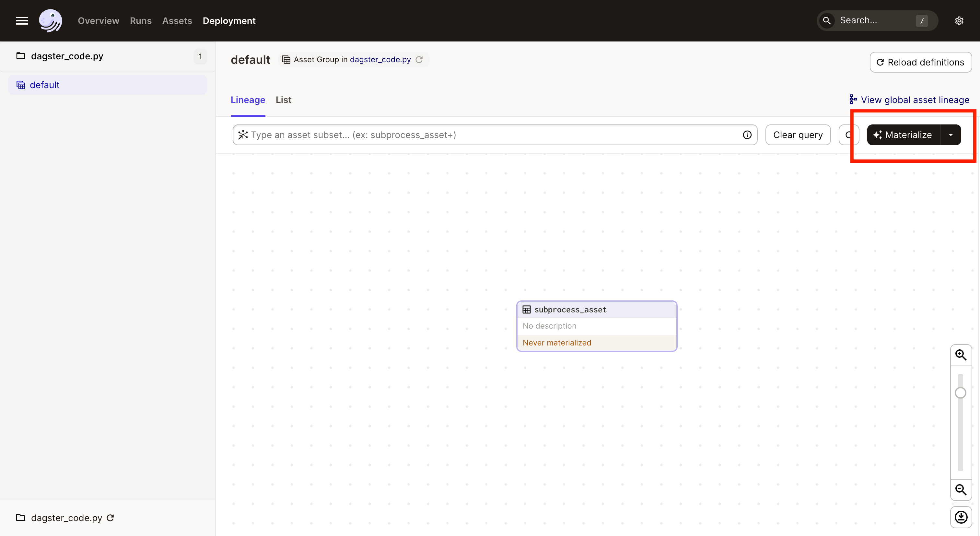Zoom out on the lineage graph

(961, 490)
